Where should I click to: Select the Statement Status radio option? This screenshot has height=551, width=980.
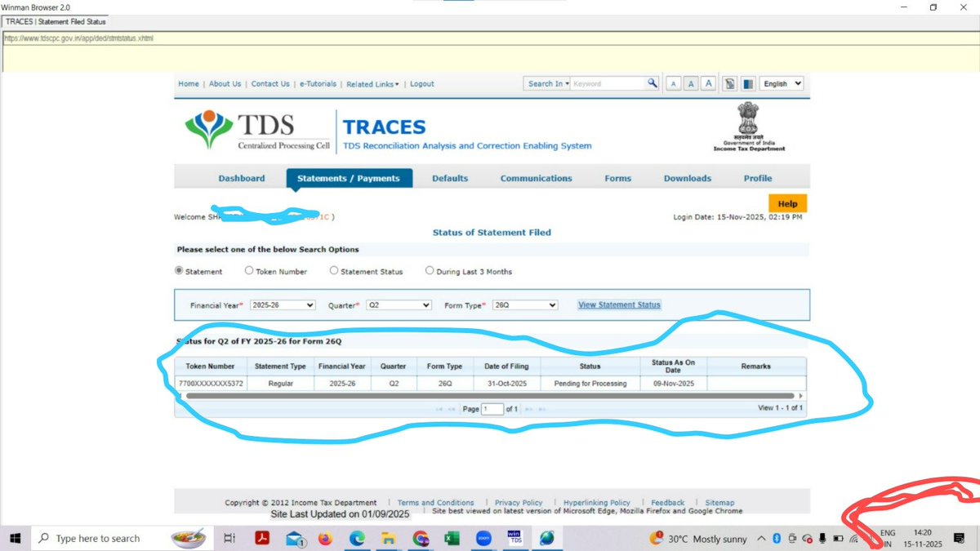tap(334, 271)
